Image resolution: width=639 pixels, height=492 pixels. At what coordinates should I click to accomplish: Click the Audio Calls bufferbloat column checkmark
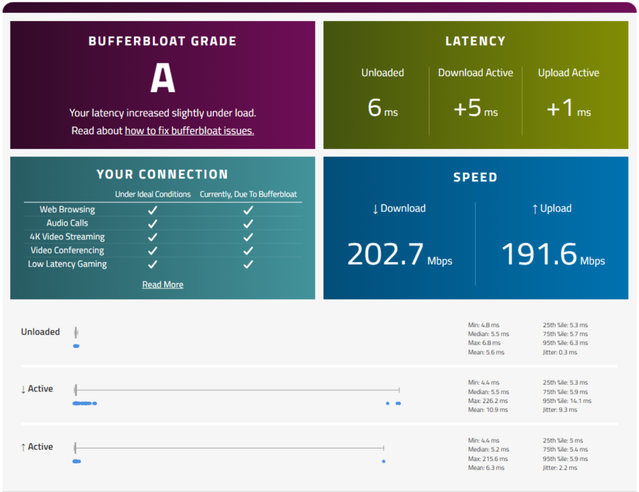point(248,224)
